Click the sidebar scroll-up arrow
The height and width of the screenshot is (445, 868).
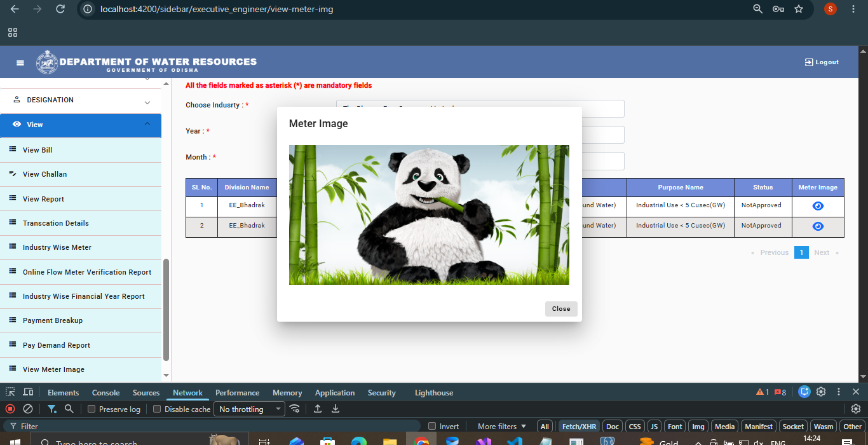pos(166,83)
